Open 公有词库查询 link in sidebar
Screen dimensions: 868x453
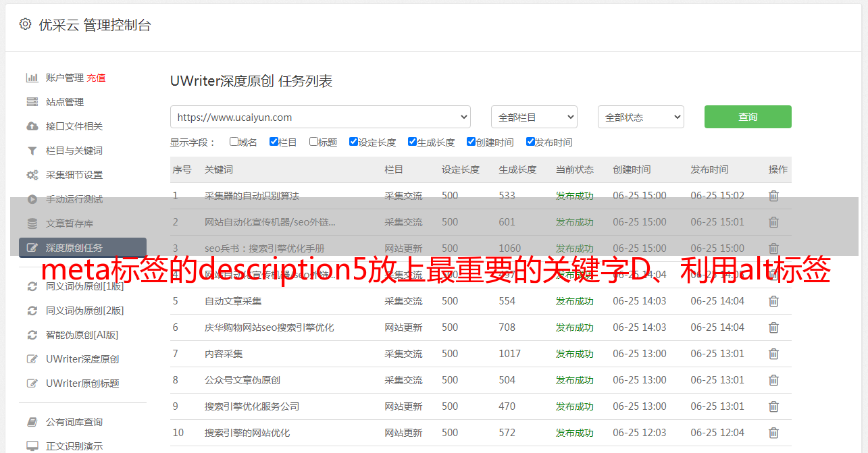pyautogui.click(x=74, y=422)
